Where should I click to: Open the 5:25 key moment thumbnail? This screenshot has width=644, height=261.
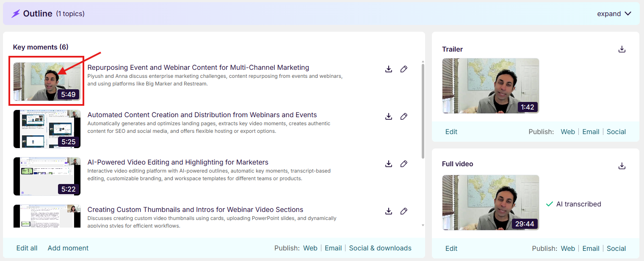[x=47, y=129]
